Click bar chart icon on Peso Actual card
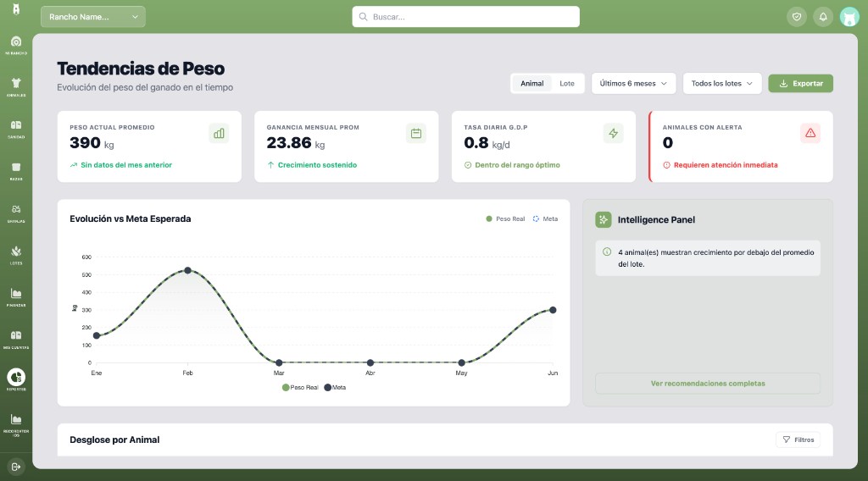The width and height of the screenshot is (868, 481). (220, 133)
